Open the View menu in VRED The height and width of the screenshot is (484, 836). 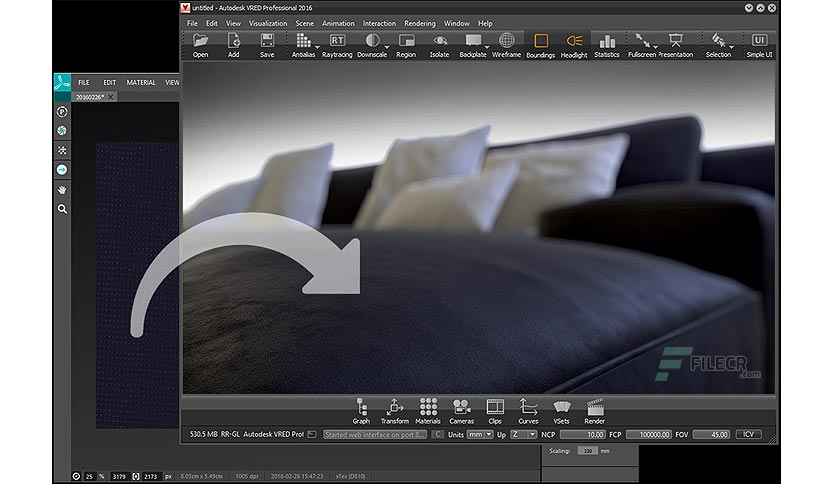pyautogui.click(x=233, y=23)
